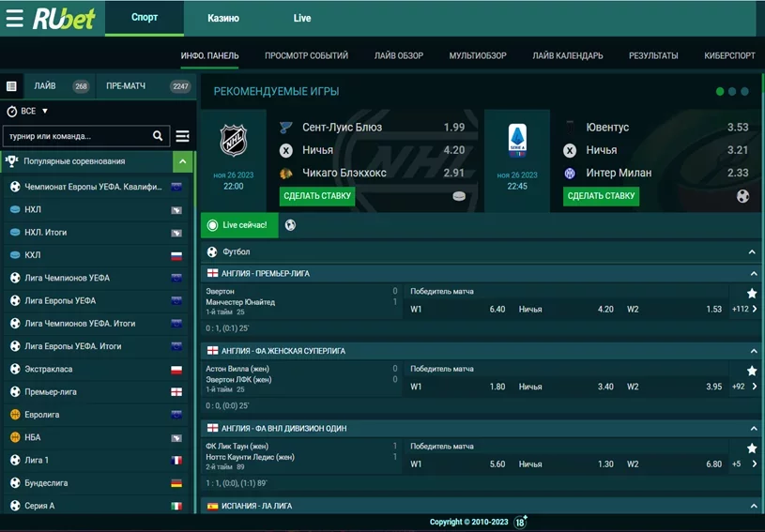Screen dimensions: 765x532
Task: Bet on Сент-Луис Блюз at 1.99
Action: pos(374,128)
